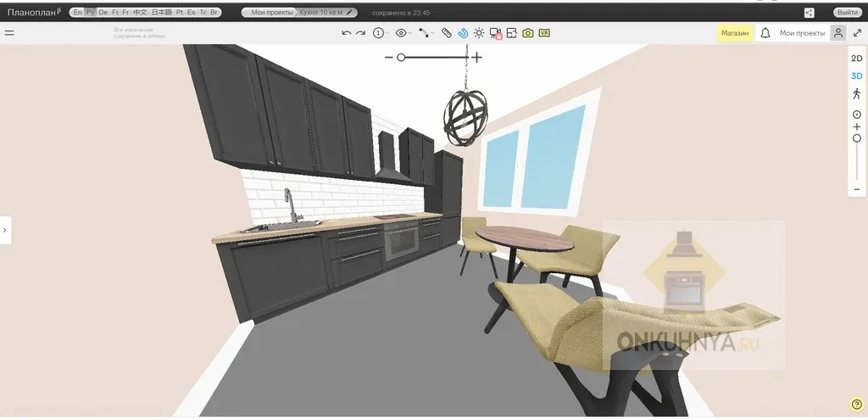Enter VR mode

coord(543,33)
